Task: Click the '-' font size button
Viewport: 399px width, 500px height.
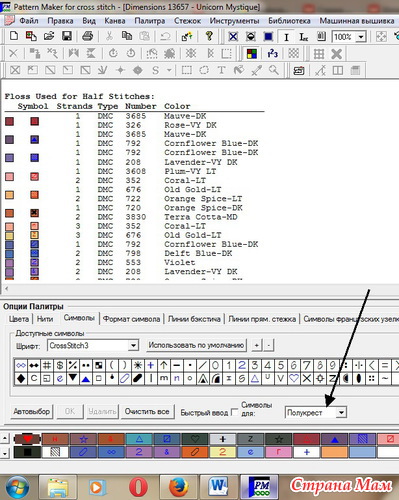Action: [x=269, y=345]
